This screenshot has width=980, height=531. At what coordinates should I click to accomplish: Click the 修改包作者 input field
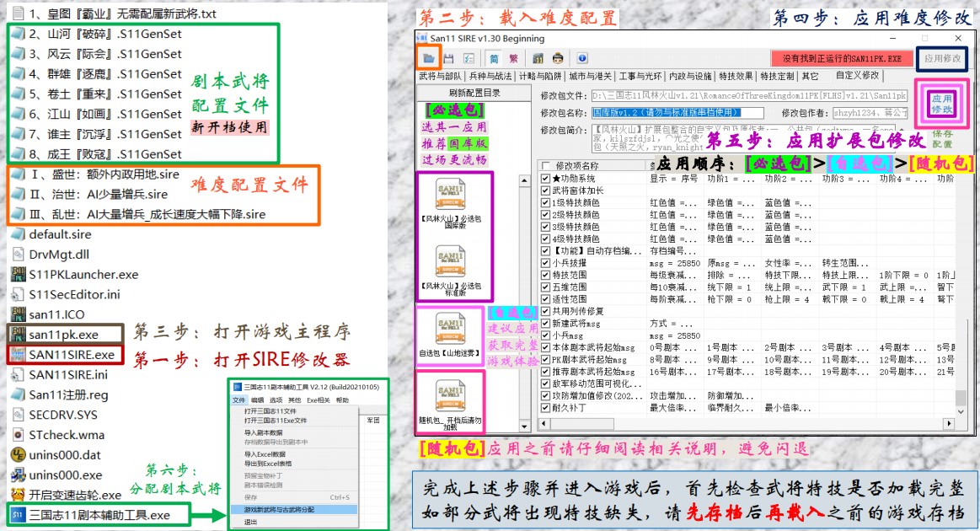(870, 113)
